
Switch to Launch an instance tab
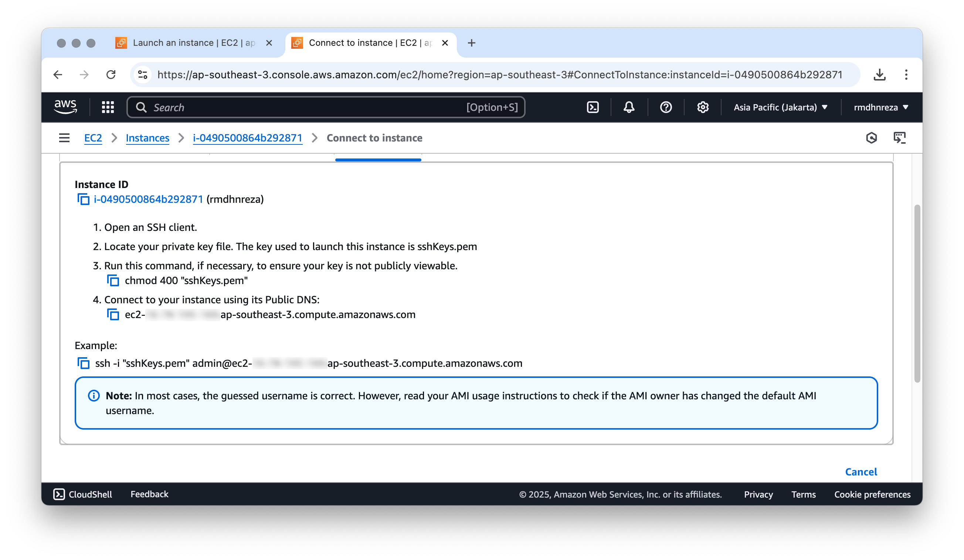coord(194,43)
